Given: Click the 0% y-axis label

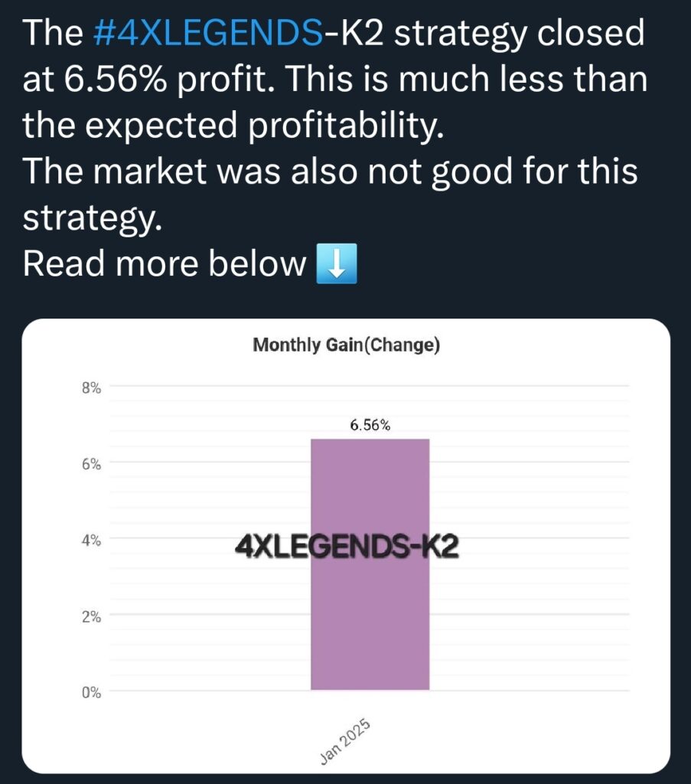Looking at the screenshot, I should [x=91, y=692].
